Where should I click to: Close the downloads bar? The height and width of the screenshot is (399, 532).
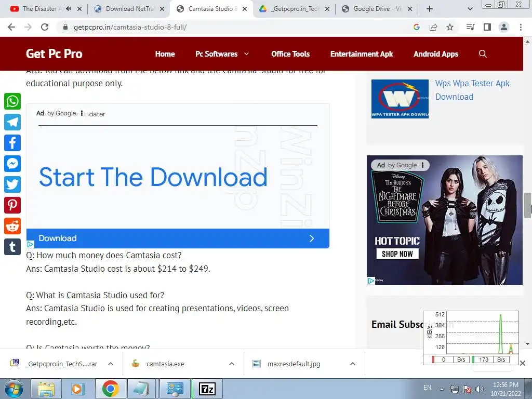(x=523, y=363)
